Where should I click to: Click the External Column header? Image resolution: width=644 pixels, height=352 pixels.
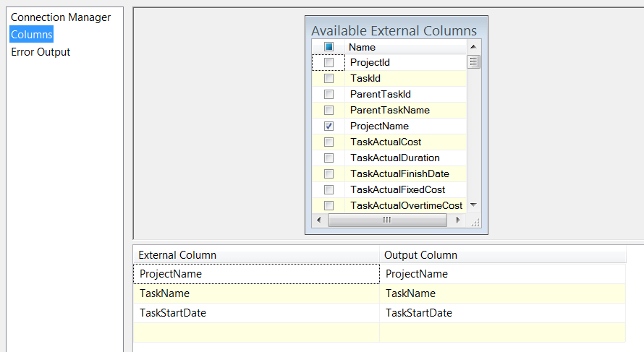click(177, 255)
